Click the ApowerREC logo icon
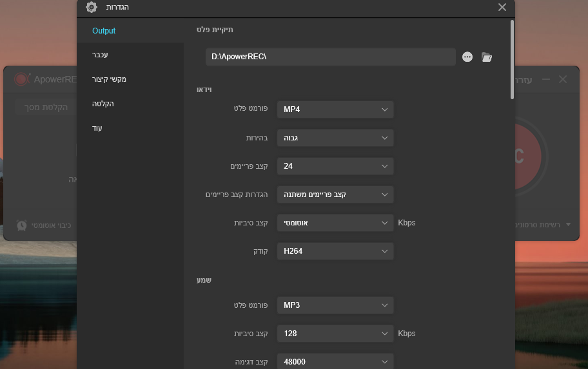 tap(22, 79)
